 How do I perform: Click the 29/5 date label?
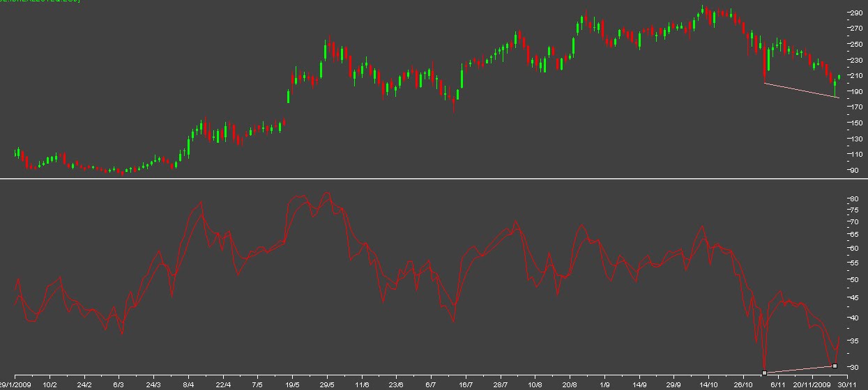pos(328,384)
